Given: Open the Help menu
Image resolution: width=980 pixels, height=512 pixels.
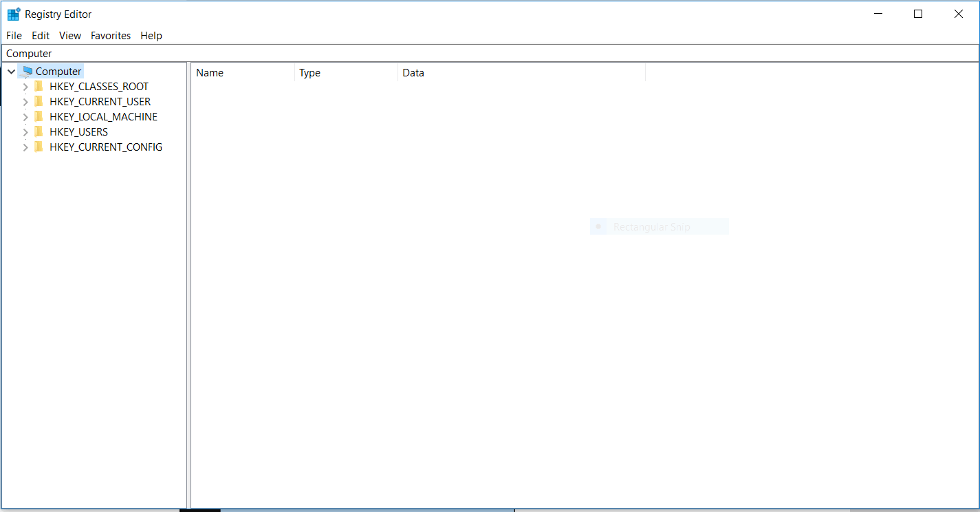Looking at the screenshot, I should 151,36.
